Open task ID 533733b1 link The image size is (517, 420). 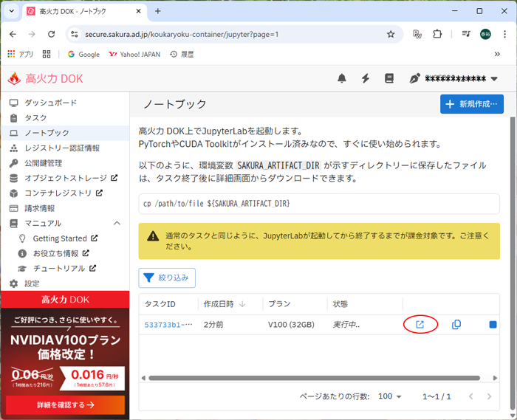coord(168,325)
